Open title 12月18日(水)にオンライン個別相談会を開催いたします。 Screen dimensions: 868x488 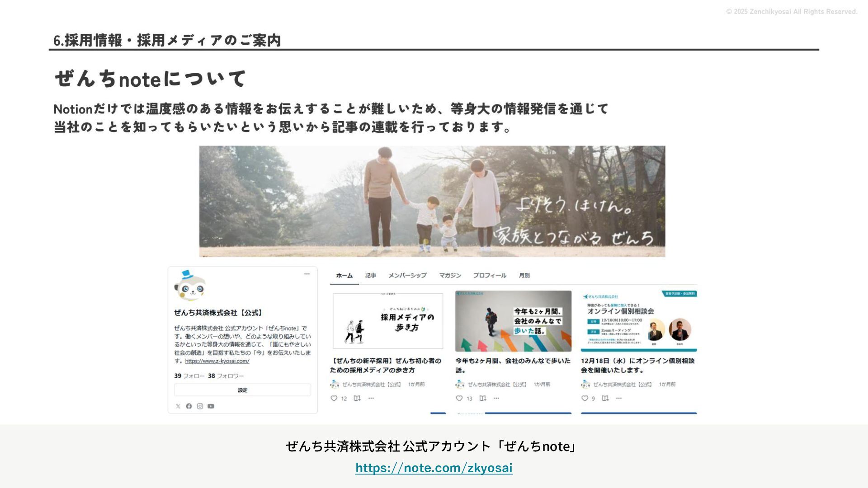pyautogui.click(x=637, y=366)
